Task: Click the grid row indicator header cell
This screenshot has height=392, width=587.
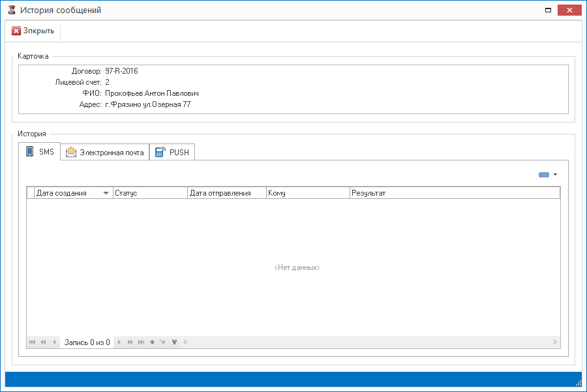Action: [x=31, y=193]
